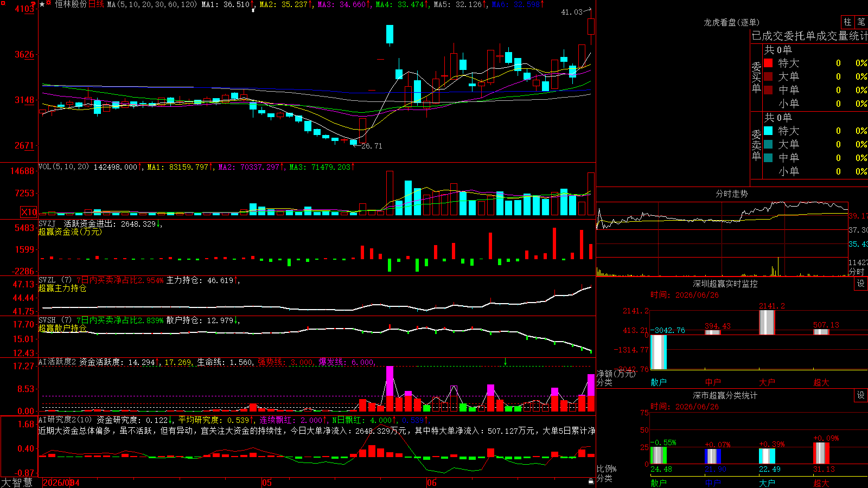Select 大户 category in 深市超赢分类统计 chart
Image resolution: width=868 pixels, height=488 pixels.
tap(767, 483)
